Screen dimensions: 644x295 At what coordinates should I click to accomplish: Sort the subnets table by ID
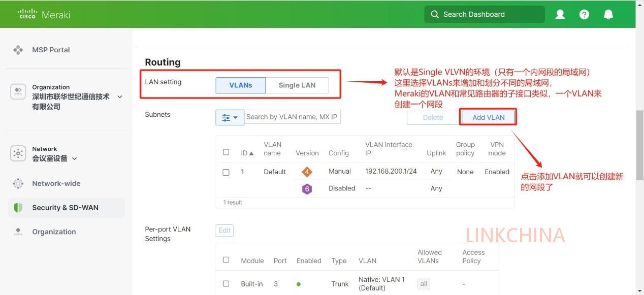point(247,153)
